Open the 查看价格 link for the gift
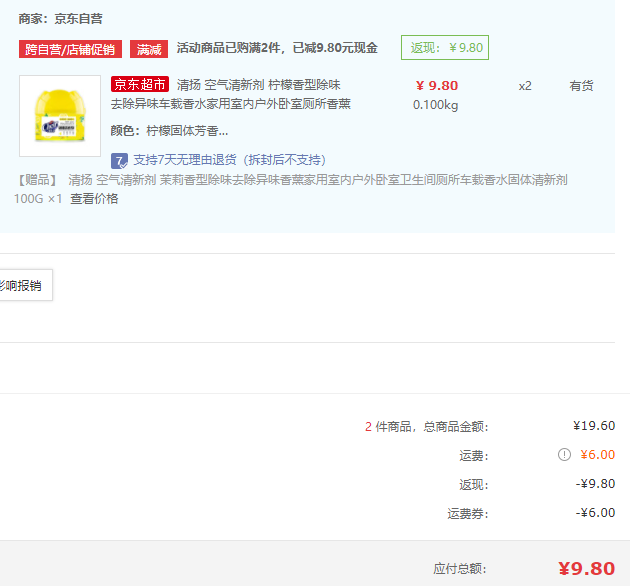 pos(94,199)
